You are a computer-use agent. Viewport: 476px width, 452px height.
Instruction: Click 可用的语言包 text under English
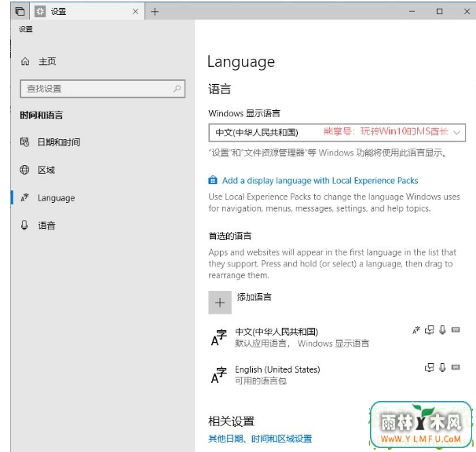[x=261, y=381]
